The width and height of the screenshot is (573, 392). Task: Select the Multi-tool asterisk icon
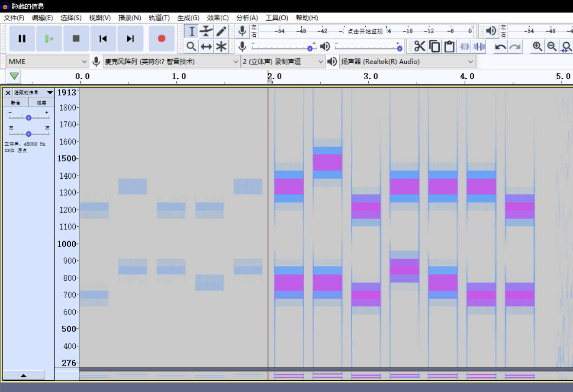pos(221,46)
